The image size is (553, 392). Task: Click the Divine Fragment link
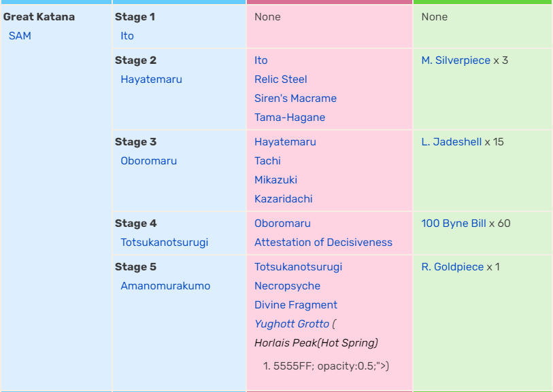296,305
